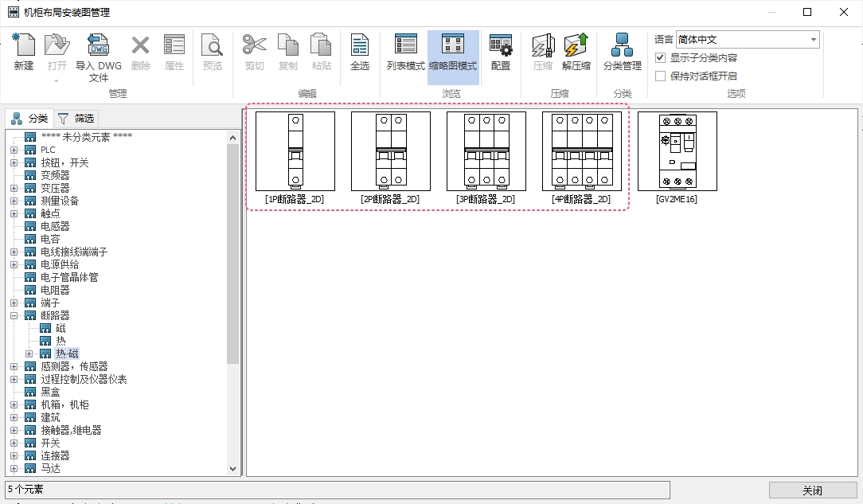Screen dimensions: 863x504
Task: Click the 新建 (New) toolbar icon
Action: pos(24,48)
